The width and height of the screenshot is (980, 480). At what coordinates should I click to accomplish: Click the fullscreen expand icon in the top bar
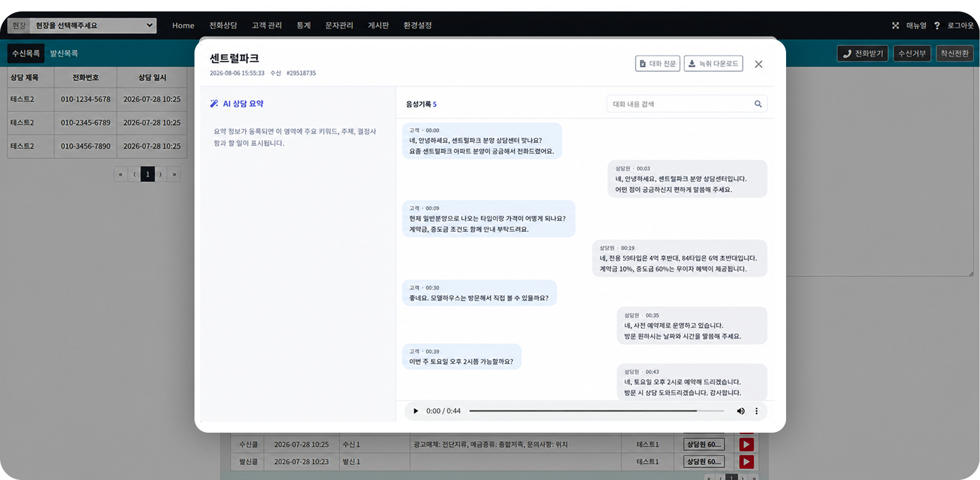896,26
